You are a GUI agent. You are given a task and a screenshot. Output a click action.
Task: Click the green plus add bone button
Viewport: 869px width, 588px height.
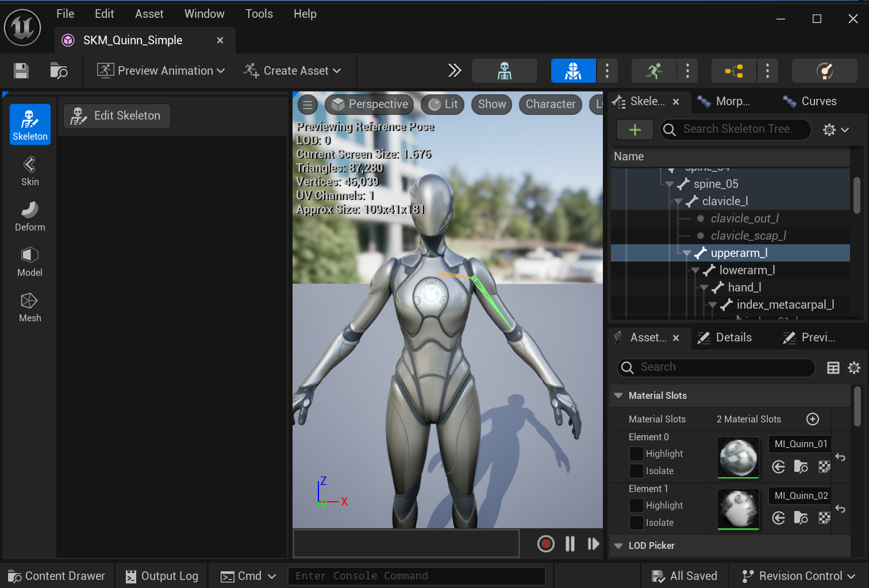click(x=635, y=130)
